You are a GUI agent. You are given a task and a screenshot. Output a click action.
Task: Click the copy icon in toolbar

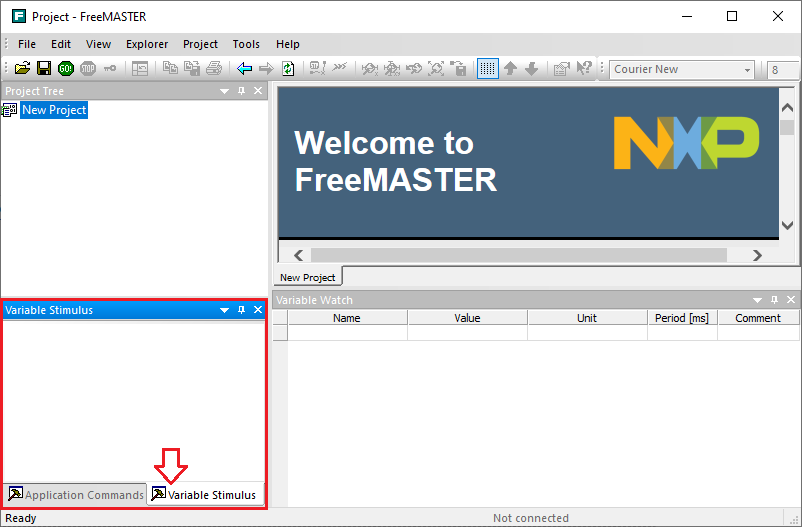coord(170,68)
